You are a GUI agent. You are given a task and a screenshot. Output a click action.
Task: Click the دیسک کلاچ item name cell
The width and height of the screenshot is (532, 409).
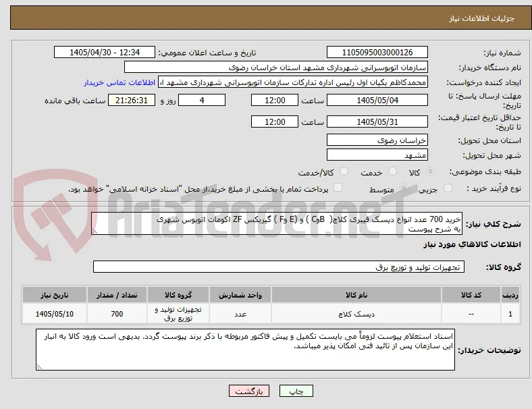[x=356, y=314]
